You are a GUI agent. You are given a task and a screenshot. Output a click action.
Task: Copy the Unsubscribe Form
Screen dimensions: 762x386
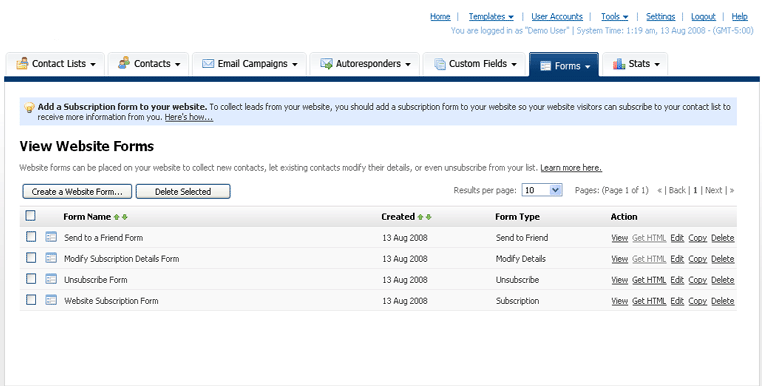point(697,280)
